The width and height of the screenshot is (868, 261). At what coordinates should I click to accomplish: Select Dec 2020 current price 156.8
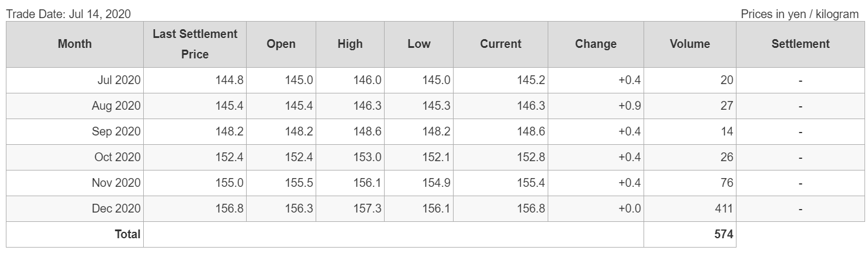(x=531, y=209)
